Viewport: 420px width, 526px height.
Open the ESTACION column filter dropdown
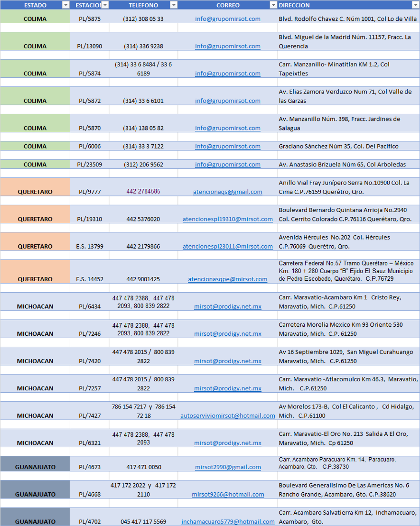105,5
